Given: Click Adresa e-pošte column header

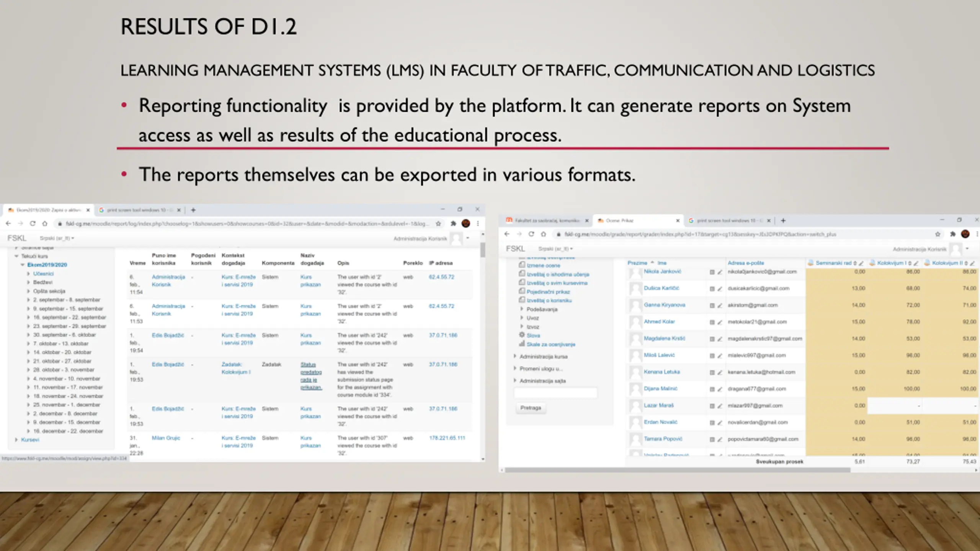Looking at the screenshot, I should 746,263.
